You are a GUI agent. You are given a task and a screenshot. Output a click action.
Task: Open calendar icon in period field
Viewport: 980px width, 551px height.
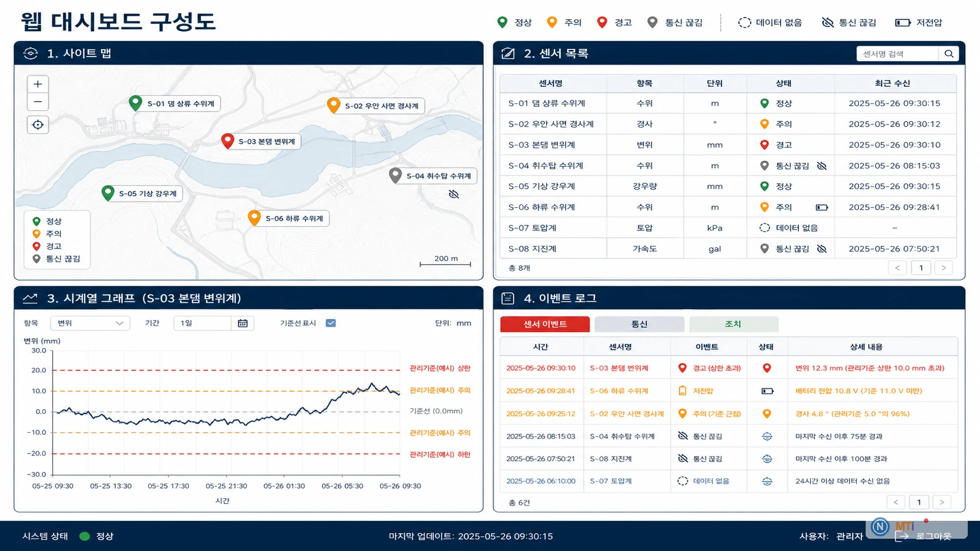242,323
